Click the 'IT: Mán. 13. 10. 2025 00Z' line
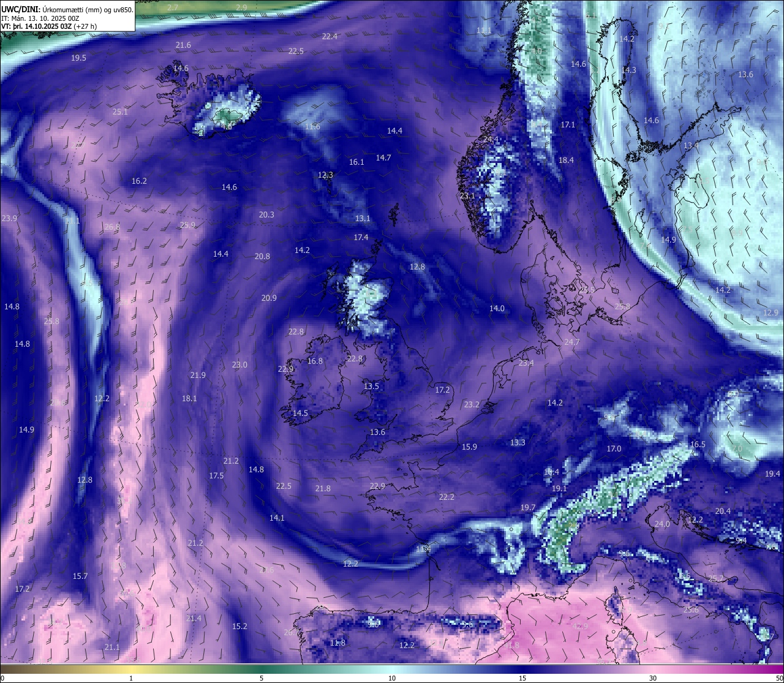 click(40, 18)
